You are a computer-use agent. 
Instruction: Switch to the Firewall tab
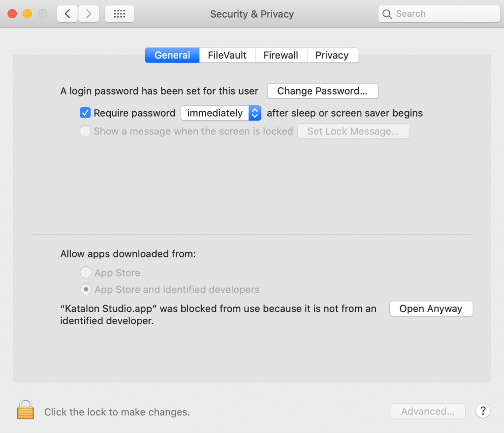(x=281, y=55)
